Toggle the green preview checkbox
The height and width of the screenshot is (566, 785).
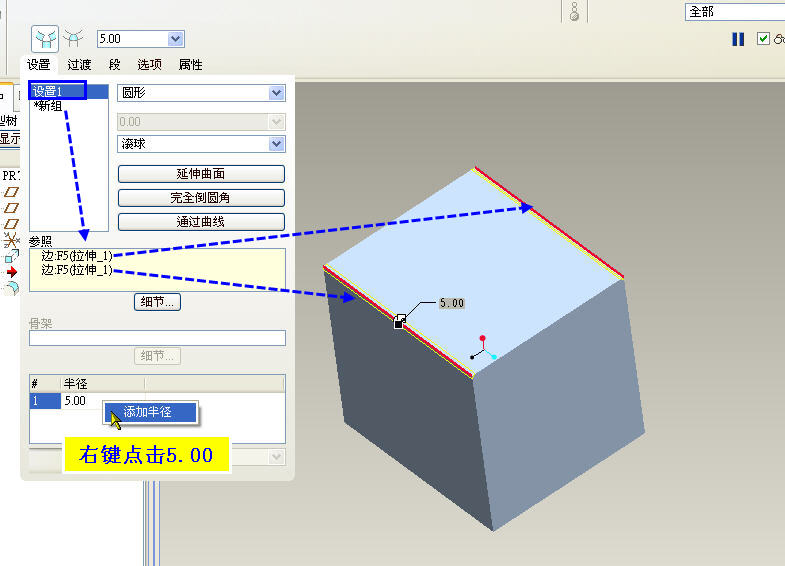763,39
